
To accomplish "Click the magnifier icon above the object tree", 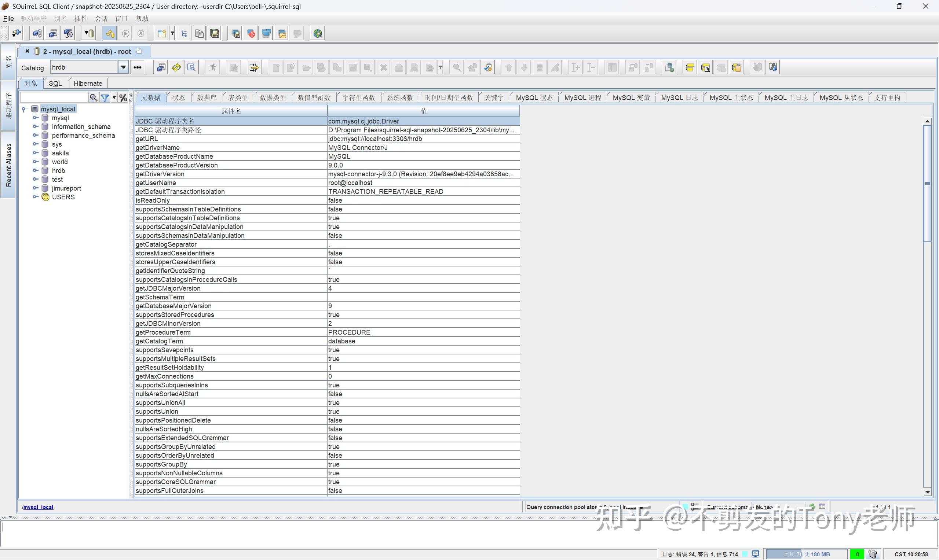I will [94, 97].
